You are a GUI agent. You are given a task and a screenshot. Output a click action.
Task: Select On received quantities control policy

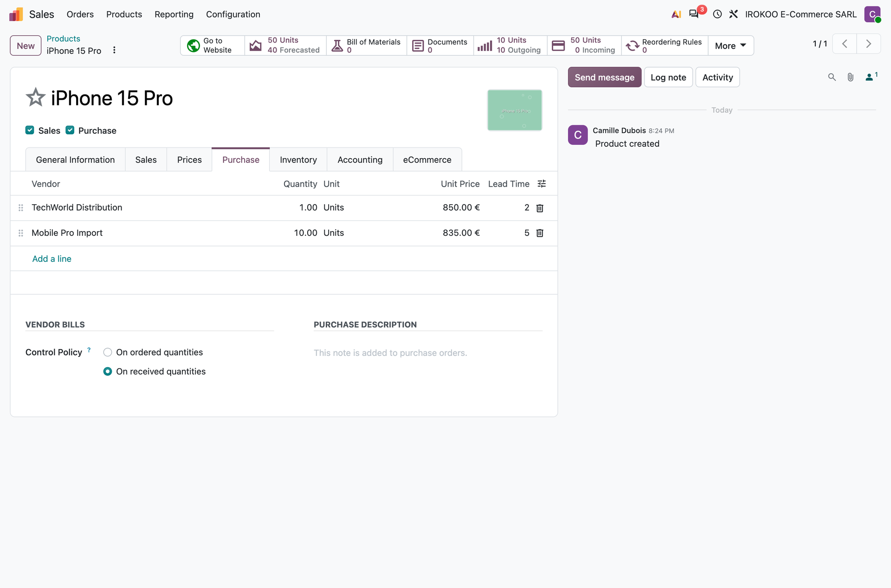tap(108, 371)
